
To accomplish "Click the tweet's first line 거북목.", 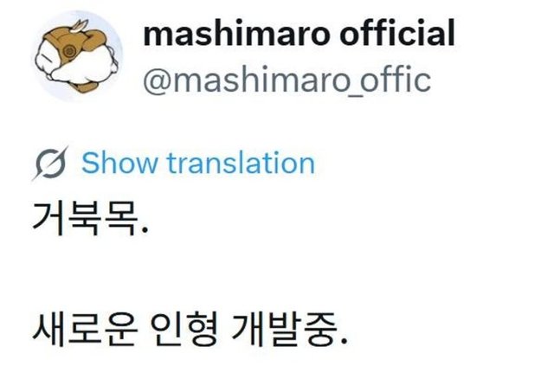I will click(84, 223).
